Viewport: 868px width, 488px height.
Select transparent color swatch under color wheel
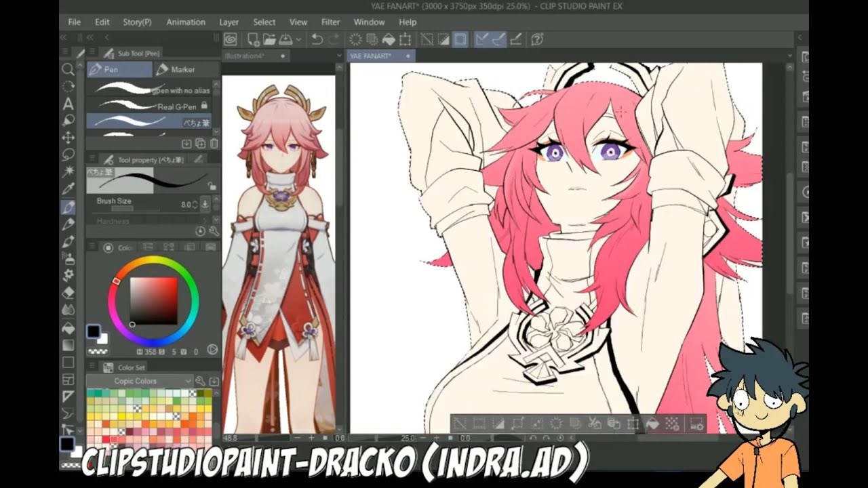[x=98, y=352]
